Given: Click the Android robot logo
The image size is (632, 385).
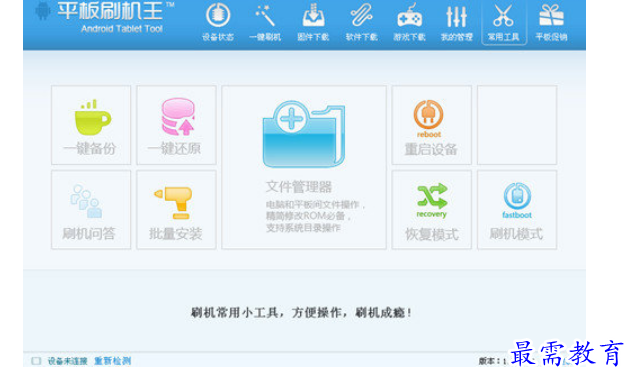Looking at the screenshot, I should (43, 11).
